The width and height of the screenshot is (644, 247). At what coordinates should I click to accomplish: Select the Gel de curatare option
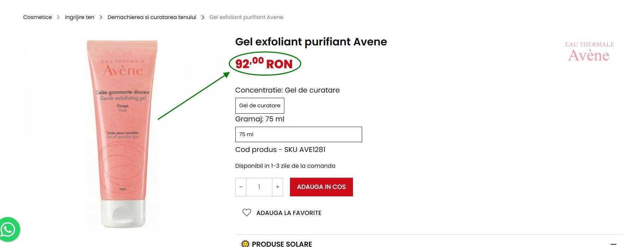click(x=260, y=106)
